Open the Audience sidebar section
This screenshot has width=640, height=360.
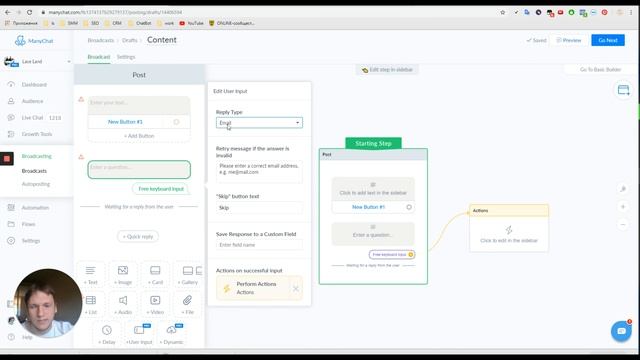pyautogui.click(x=32, y=101)
